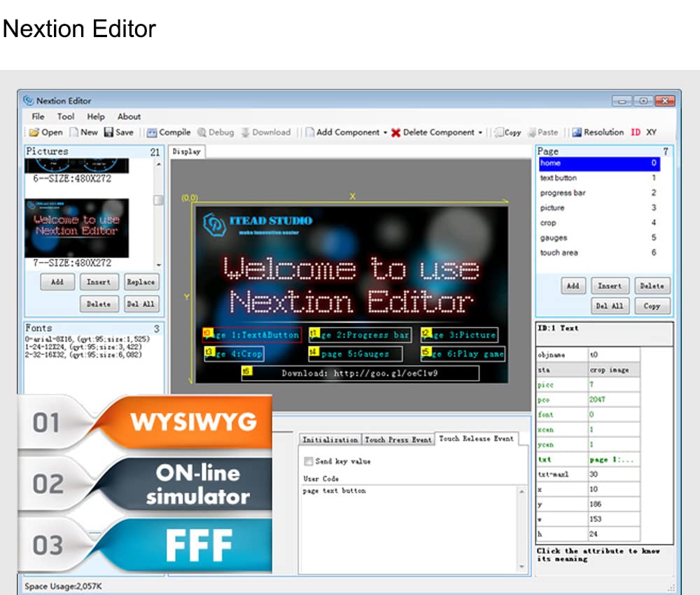Image resolution: width=700 pixels, height=595 pixels.
Task: Click the Del All button in Page panel
Action: click(609, 306)
